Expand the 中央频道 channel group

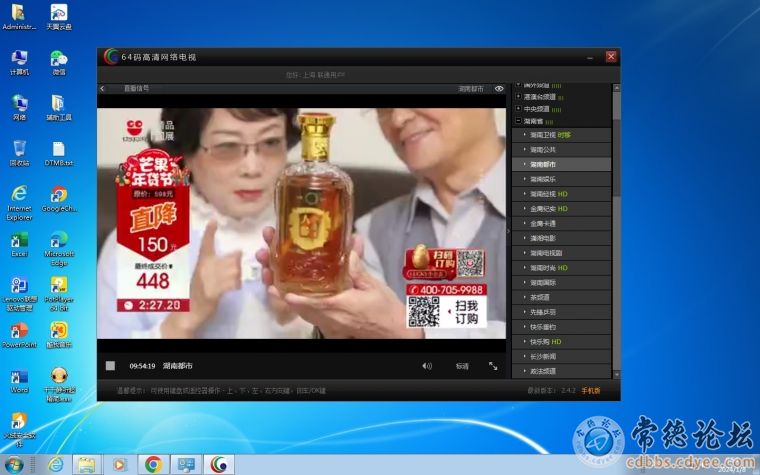click(x=518, y=109)
